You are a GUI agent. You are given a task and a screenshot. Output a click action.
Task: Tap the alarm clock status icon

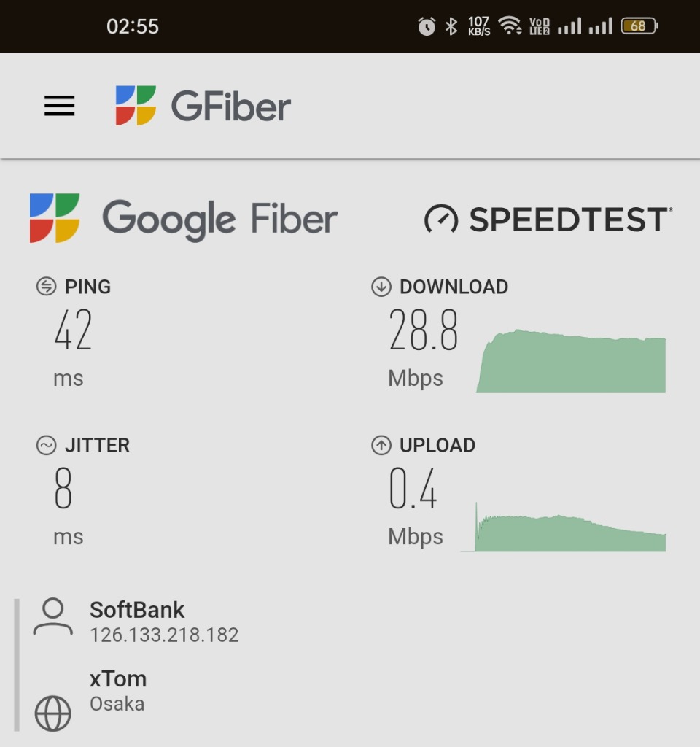pos(427,26)
